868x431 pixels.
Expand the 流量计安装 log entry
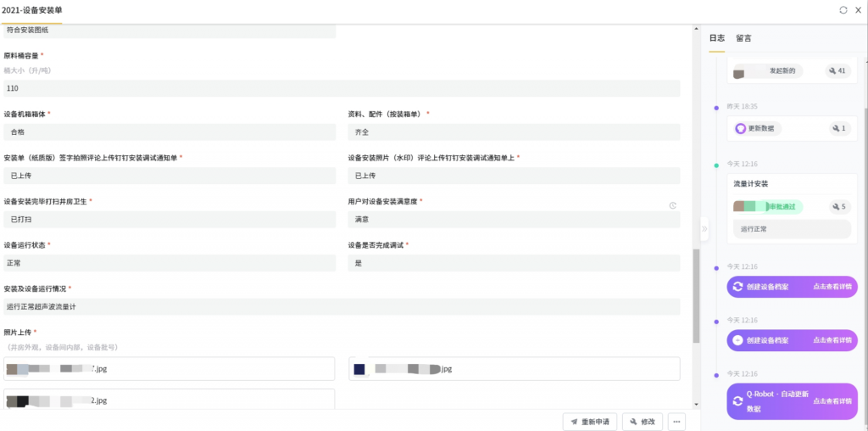(x=750, y=183)
